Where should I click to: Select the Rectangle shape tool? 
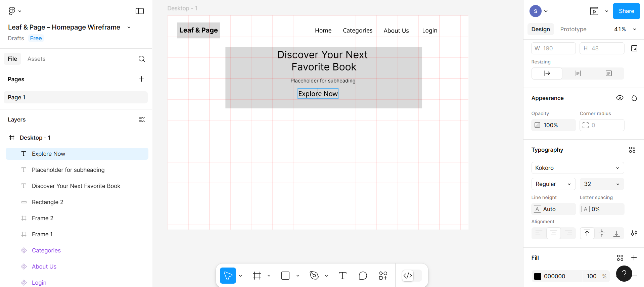285,276
